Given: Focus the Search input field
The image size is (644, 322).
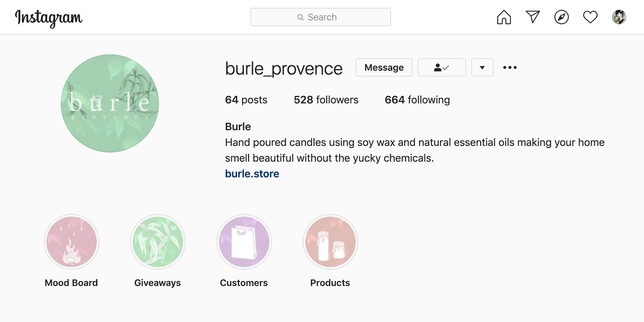Looking at the screenshot, I should tap(321, 17).
